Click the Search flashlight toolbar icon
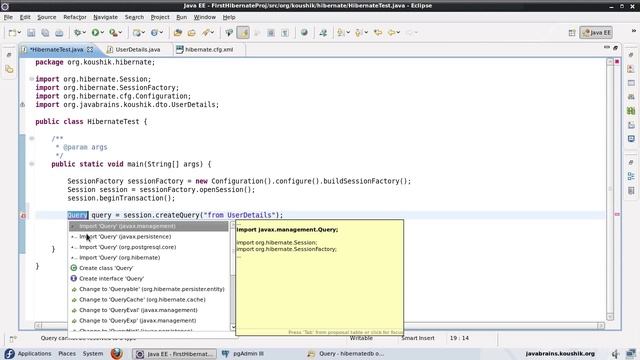The image size is (640, 360). coord(206,33)
